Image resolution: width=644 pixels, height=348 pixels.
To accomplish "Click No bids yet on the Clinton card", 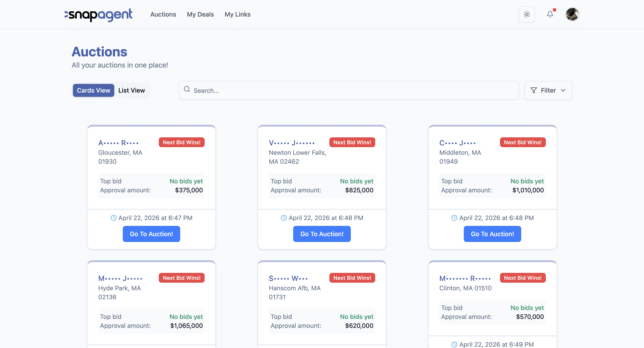I will click(527, 308).
